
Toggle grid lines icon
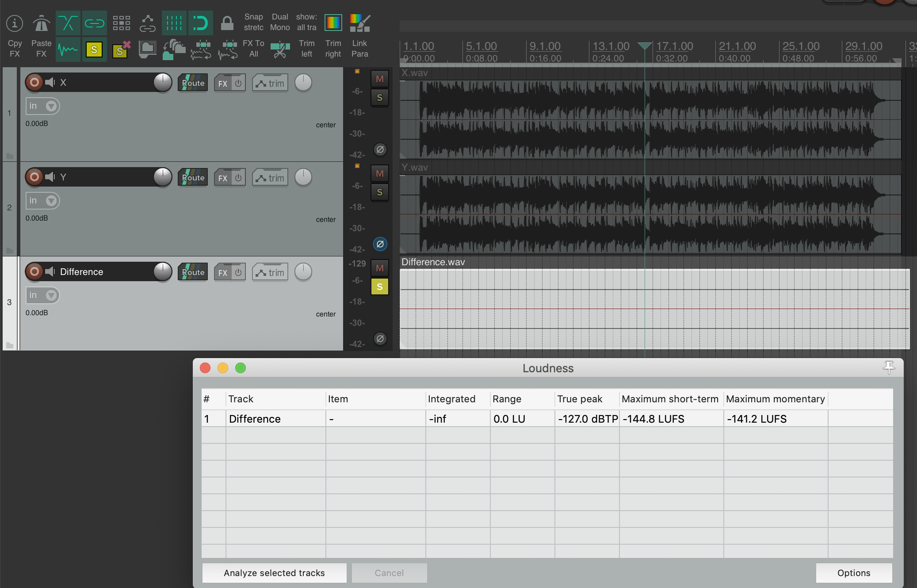(174, 23)
